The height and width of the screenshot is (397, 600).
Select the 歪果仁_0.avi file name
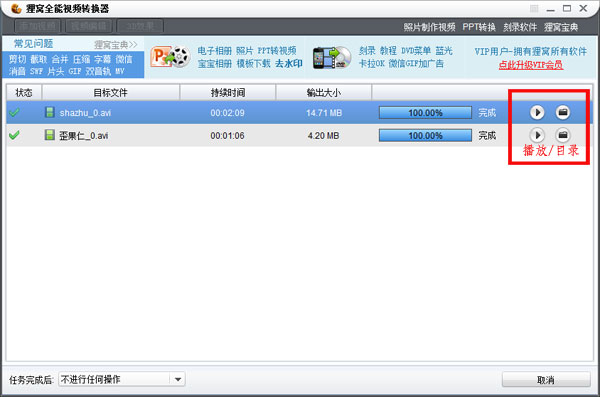(x=83, y=136)
